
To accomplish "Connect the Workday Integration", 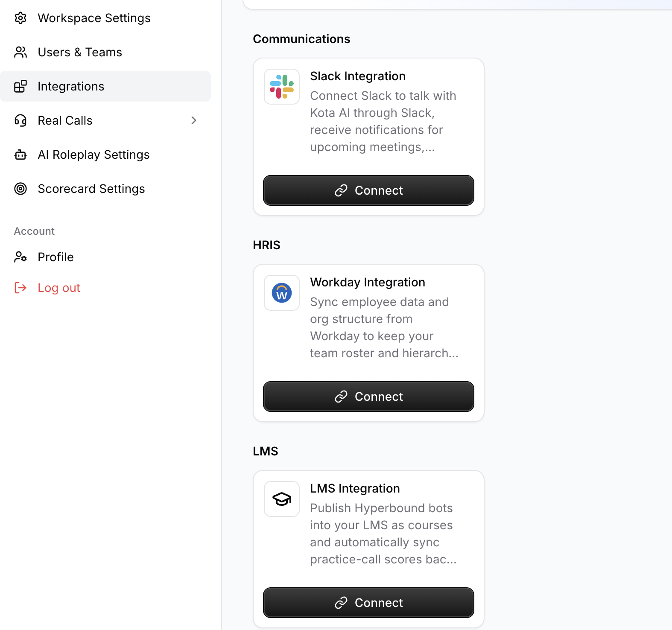I will coord(368,397).
